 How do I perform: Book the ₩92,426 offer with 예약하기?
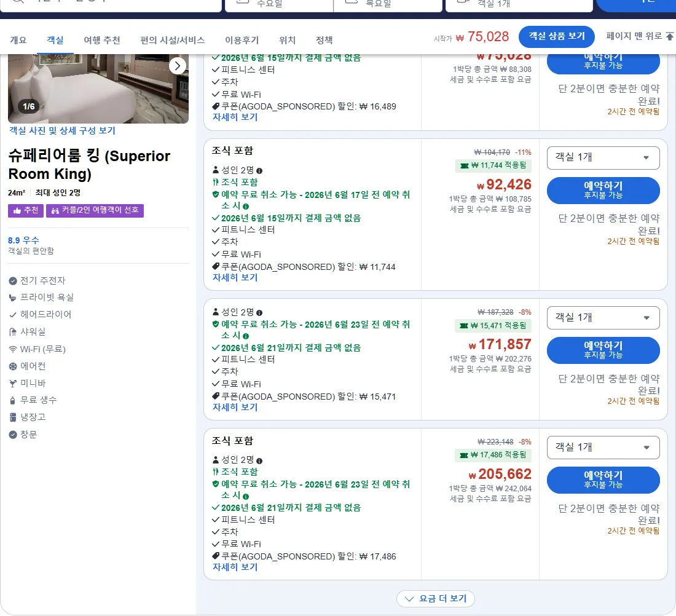603,190
